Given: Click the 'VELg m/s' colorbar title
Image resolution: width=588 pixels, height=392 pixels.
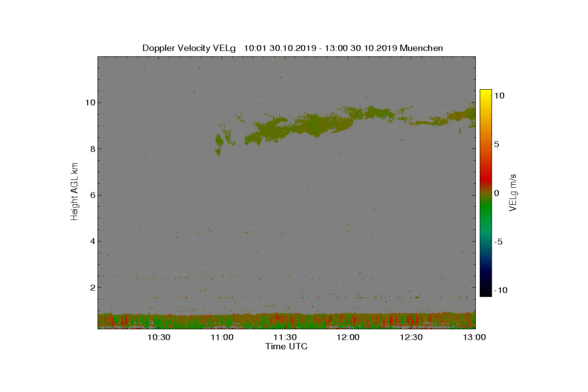Looking at the screenshot, I should (514, 192).
